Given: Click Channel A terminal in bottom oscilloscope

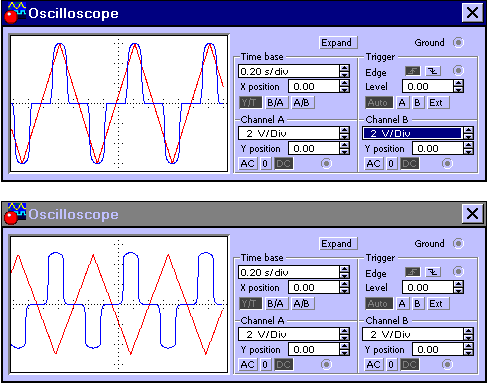Looking at the screenshot, I should 326,365.
